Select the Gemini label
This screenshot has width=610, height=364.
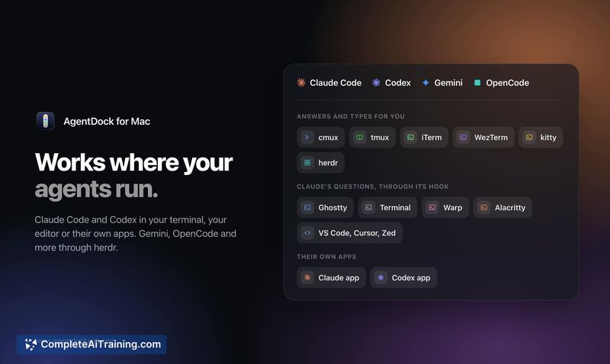(x=448, y=83)
